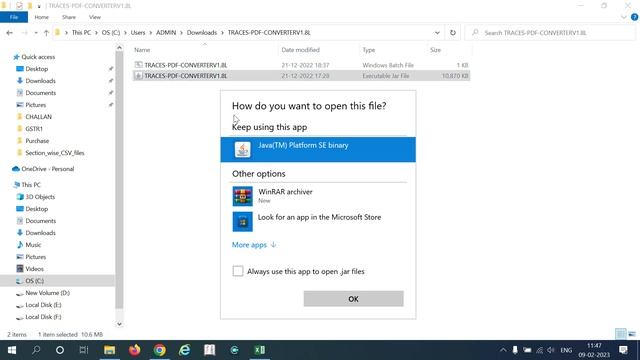
Task: Click ADMIN in the address path
Action: coord(166,33)
